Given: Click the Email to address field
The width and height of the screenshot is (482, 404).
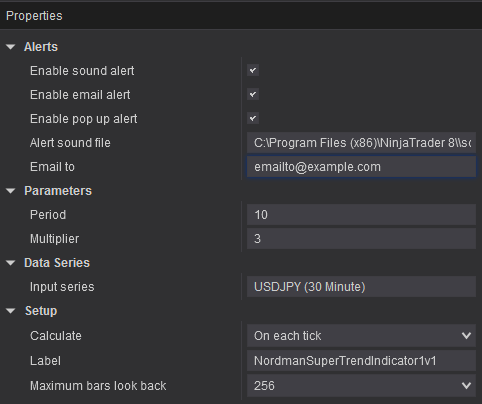Looking at the screenshot, I should click(x=361, y=167).
